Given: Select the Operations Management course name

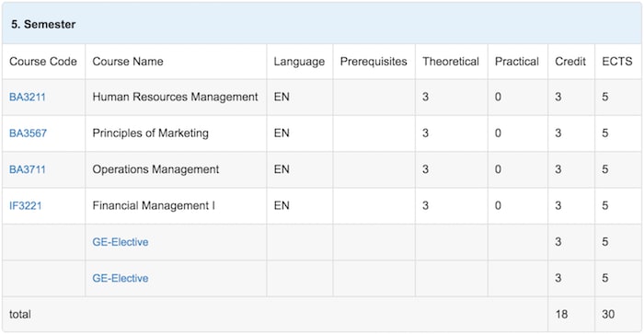Looking at the screenshot, I should point(155,169).
